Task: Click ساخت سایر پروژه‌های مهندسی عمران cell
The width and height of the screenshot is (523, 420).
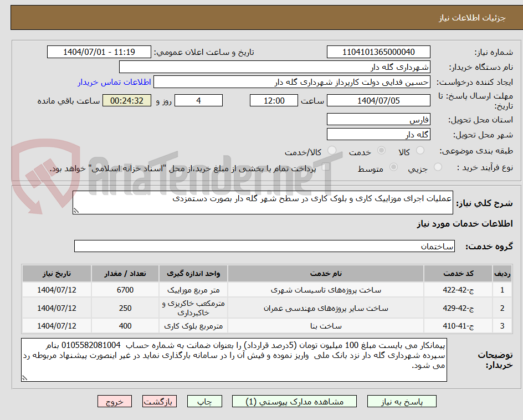Action: coord(326,308)
